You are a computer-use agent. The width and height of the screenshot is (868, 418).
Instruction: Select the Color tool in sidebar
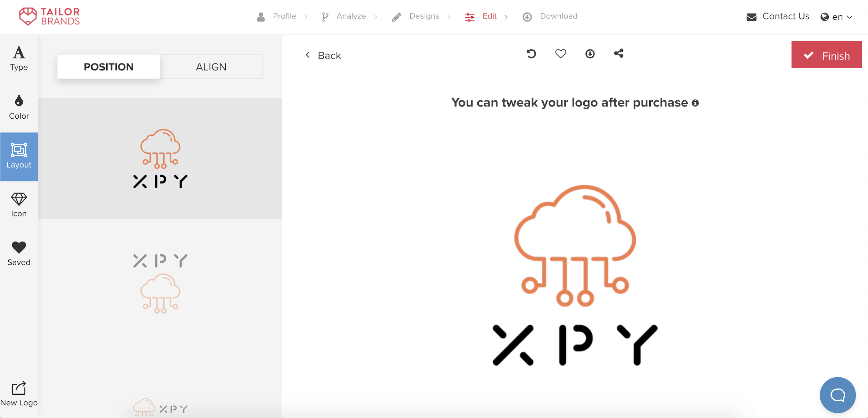19,108
